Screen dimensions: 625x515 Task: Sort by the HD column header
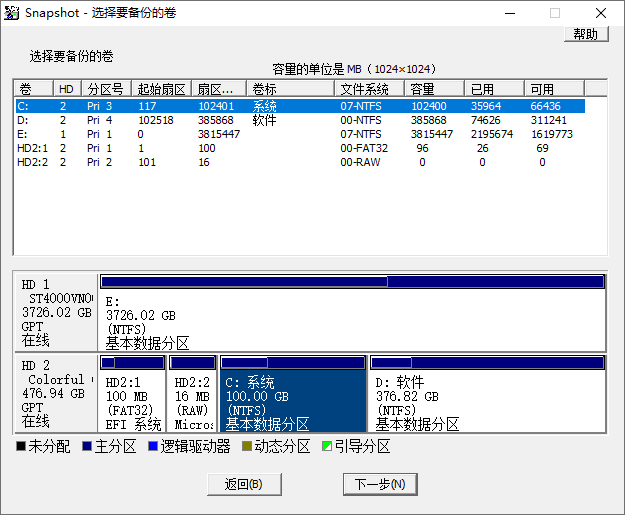click(67, 88)
